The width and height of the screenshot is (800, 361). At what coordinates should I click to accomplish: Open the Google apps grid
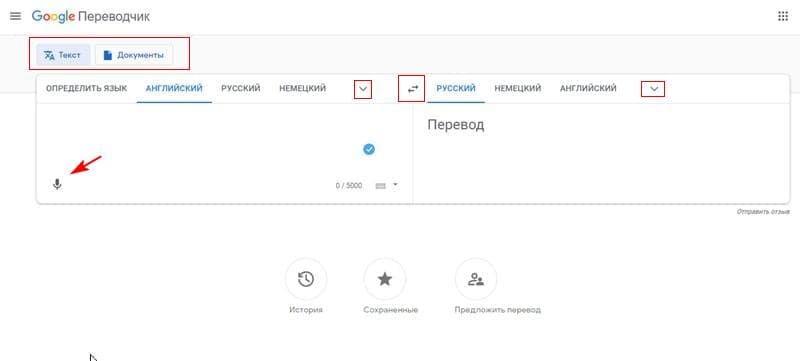pyautogui.click(x=783, y=16)
